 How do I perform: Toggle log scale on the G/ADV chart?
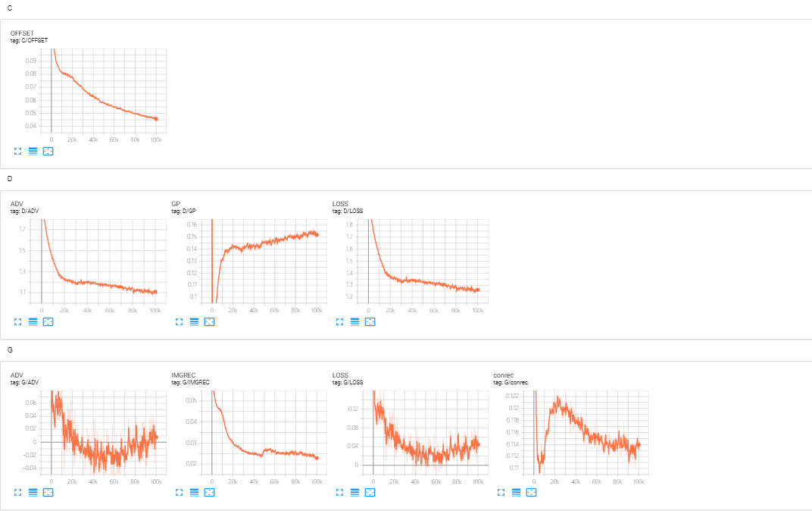tap(33, 492)
